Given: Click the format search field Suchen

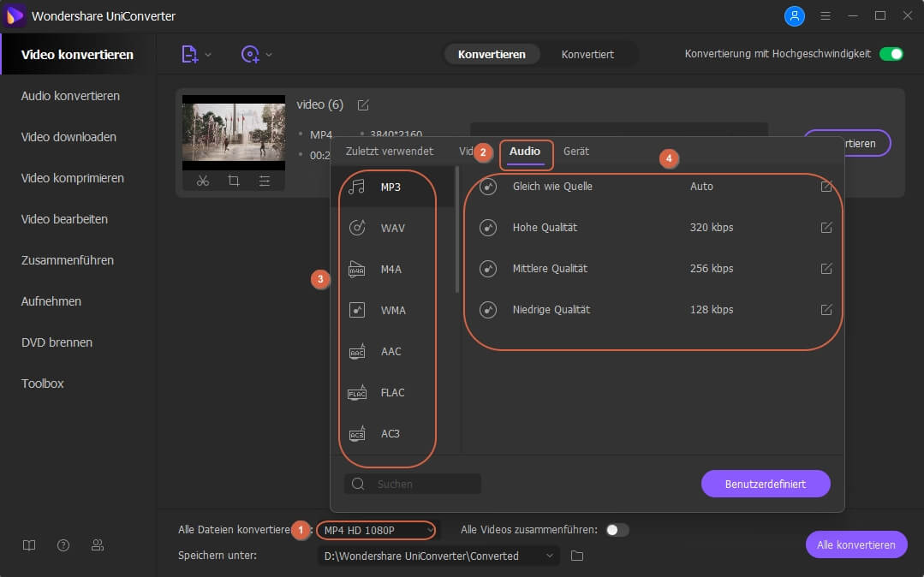Looking at the screenshot, I should 413,484.
